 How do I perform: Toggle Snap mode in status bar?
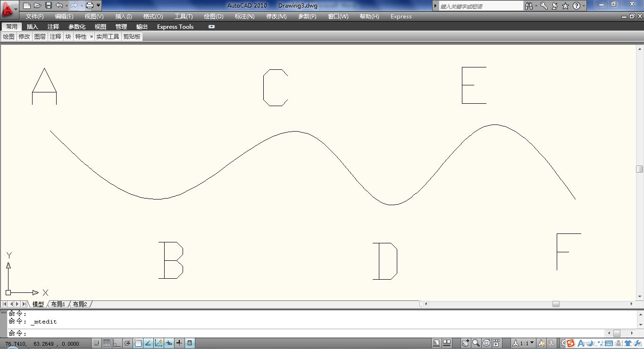pyautogui.click(x=96, y=343)
